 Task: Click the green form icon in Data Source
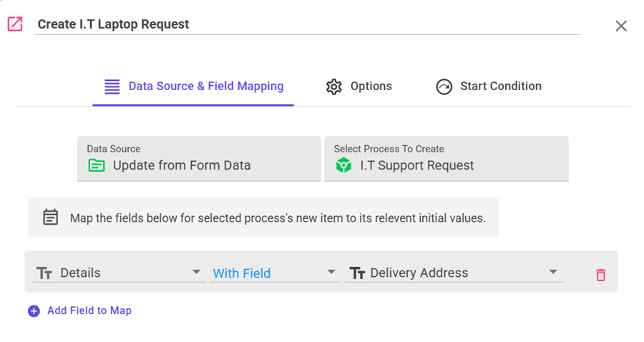pyautogui.click(x=96, y=165)
